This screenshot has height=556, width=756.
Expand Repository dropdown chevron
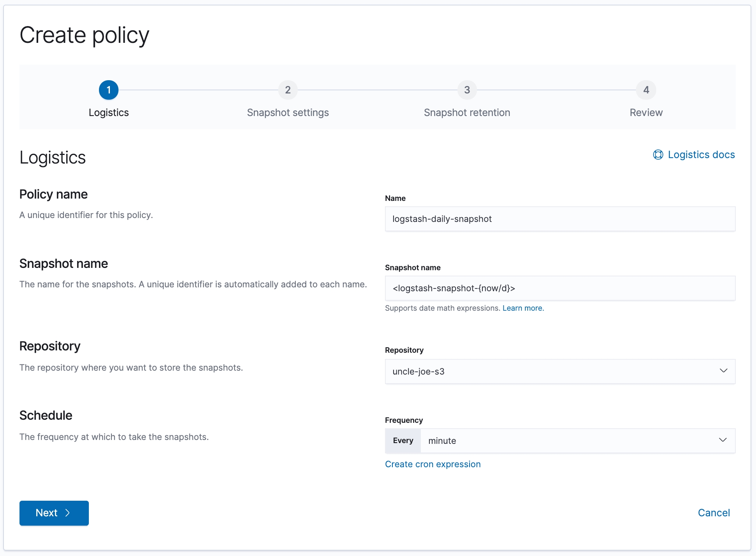pyautogui.click(x=723, y=371)
